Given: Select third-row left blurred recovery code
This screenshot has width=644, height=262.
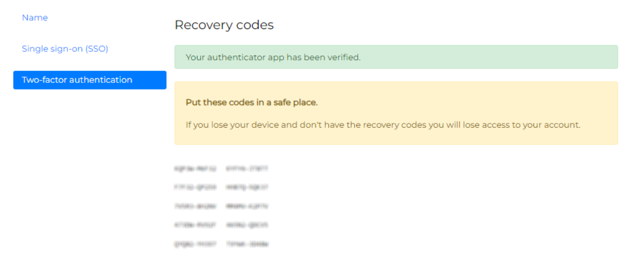Looking at the screenshot, I should click(x=195, y=206).
